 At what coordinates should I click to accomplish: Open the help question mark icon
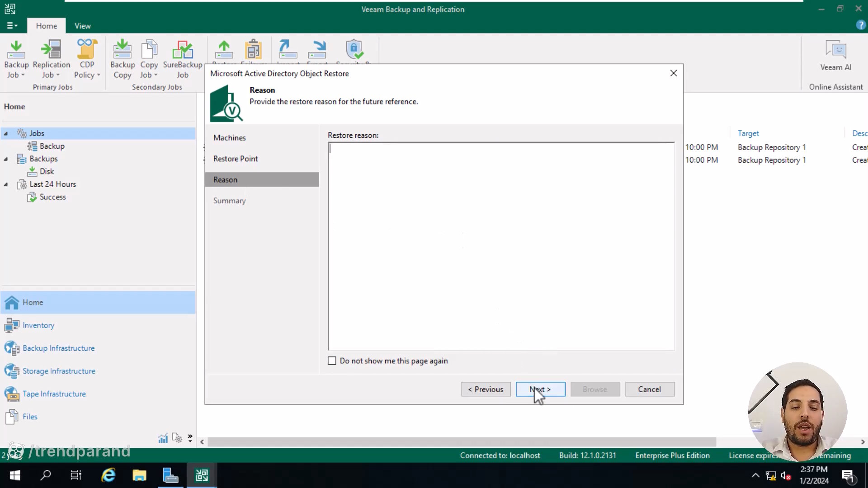click(x=861, y=25)
